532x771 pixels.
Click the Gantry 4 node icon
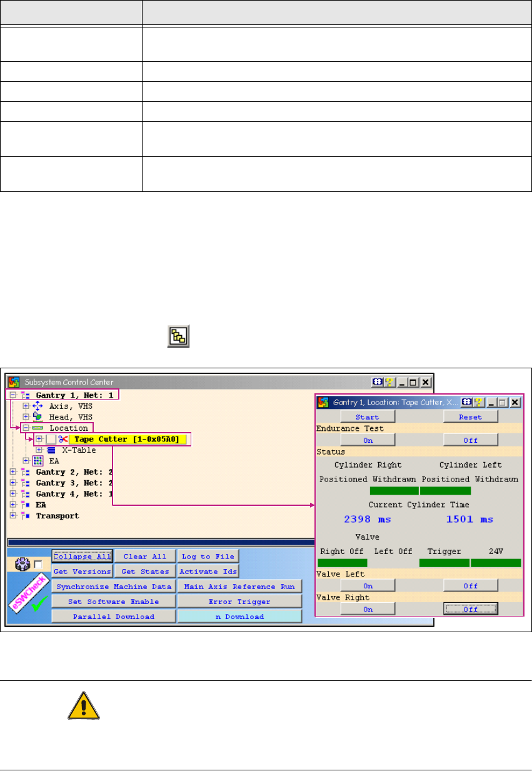click(24, 494)
